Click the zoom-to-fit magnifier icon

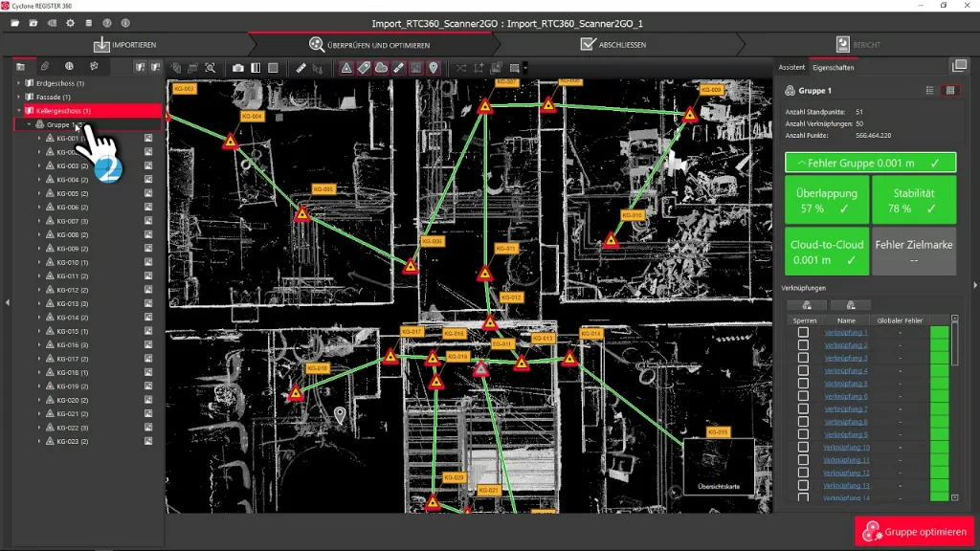click(210, 68)
